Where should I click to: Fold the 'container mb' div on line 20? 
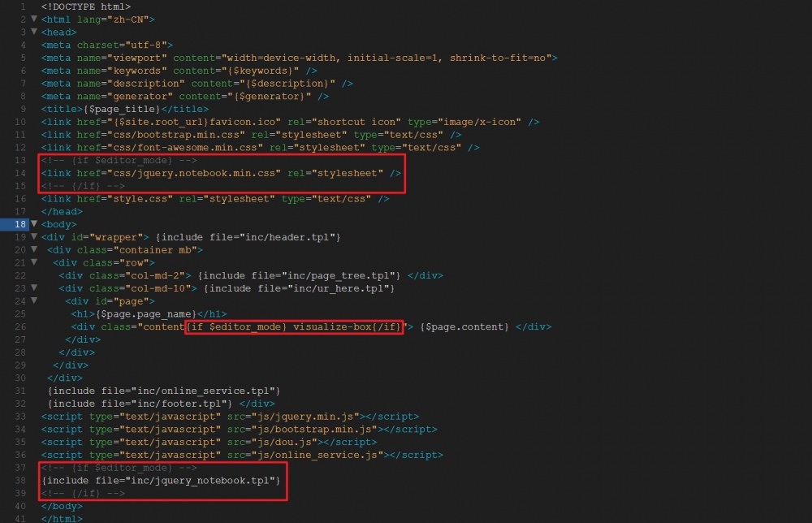coord(34,249)
